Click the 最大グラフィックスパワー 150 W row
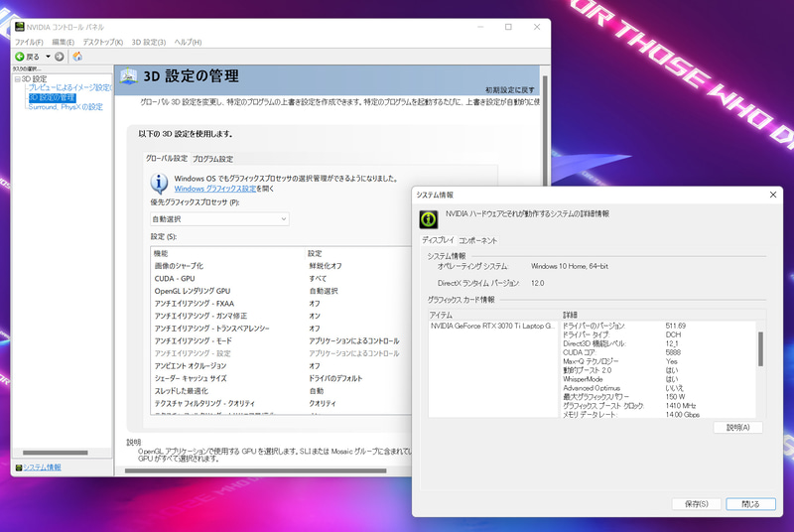This screenshot has height=532, width=794. (x=659, y=397)
